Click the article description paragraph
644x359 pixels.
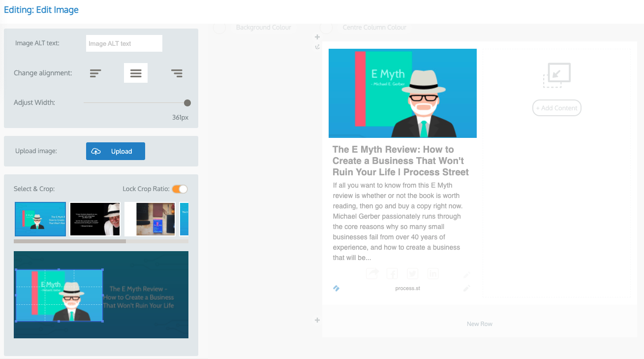pyautogui.click(x=398, y=222)
